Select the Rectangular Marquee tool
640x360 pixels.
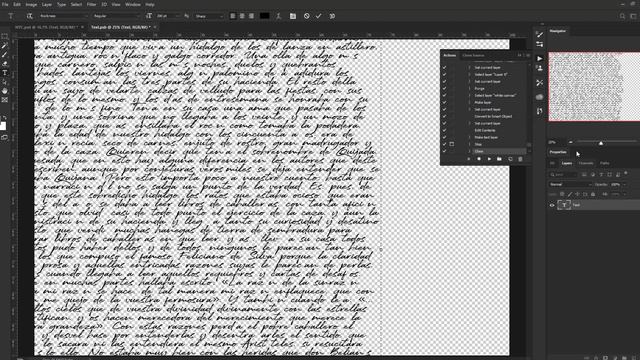pyautogui.click(x=5, y=36)
